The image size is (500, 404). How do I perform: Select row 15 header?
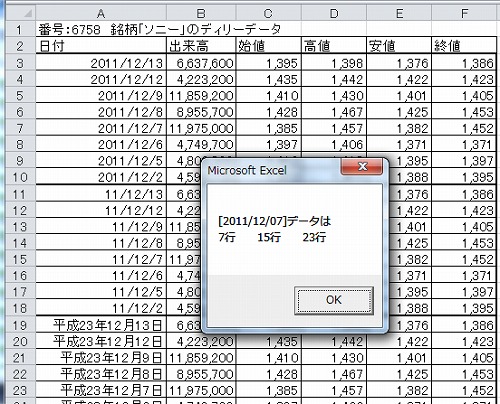(x=20, y=259)
